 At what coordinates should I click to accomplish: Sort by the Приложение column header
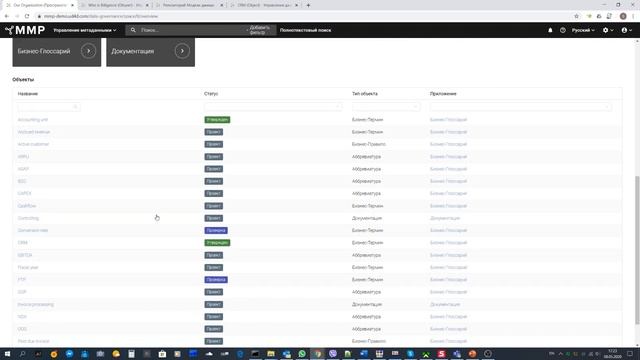pos(443,94)
